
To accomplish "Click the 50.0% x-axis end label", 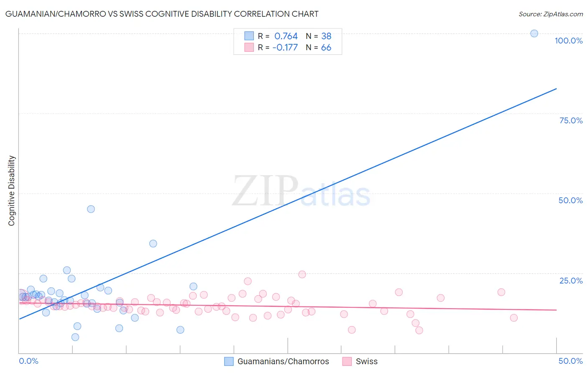I will click(570, 361).
